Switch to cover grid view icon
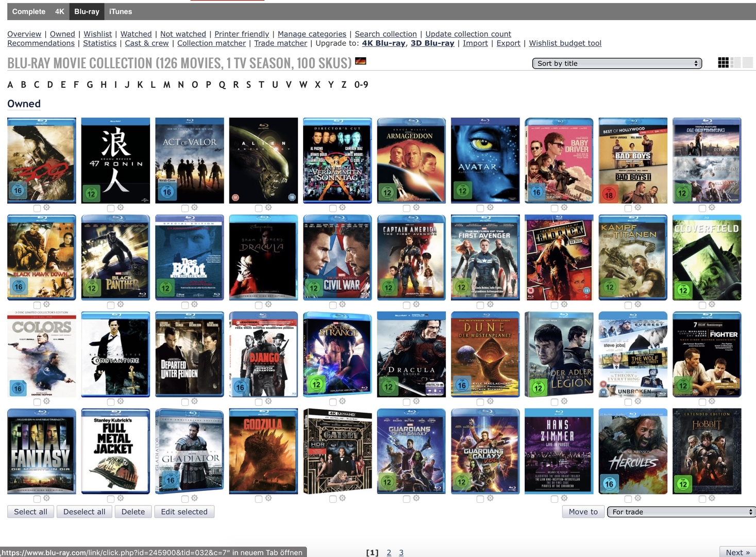The image size is (756, 557). click(x=723, y=63)
